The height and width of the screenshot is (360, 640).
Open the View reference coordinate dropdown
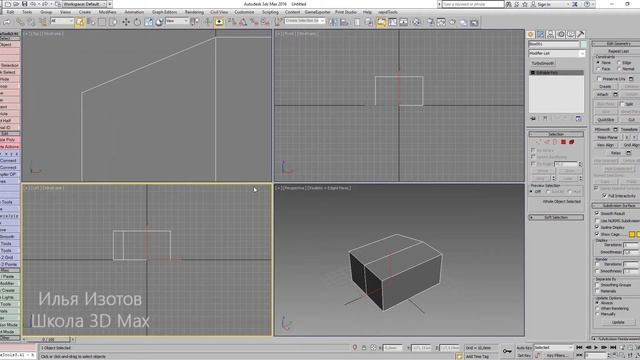click(177, 21)
